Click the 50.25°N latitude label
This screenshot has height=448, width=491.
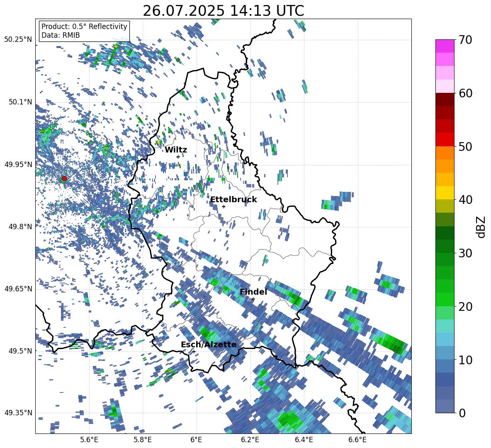coord(18,40)
